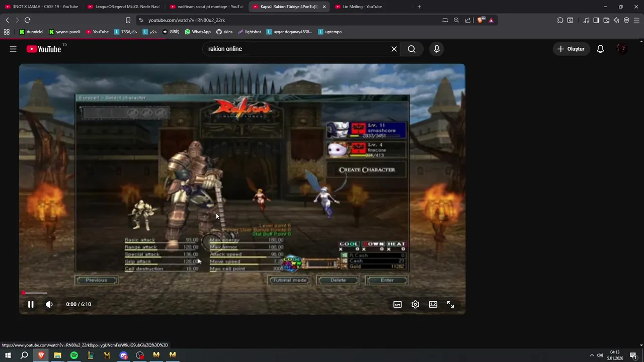Screen dimensions: 644x362
Task: Open the account avatar menu
Action: [622, 49]
